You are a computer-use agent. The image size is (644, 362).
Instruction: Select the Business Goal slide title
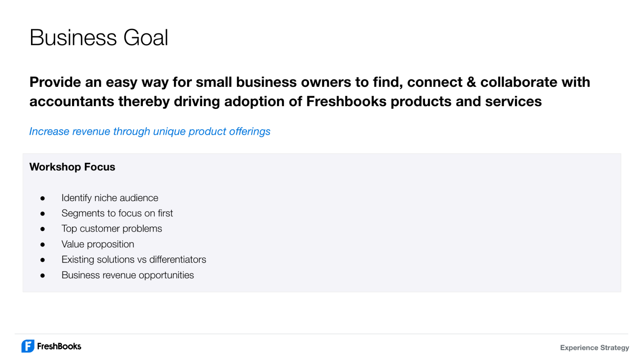pyautogui.click(x=99, y=38)
